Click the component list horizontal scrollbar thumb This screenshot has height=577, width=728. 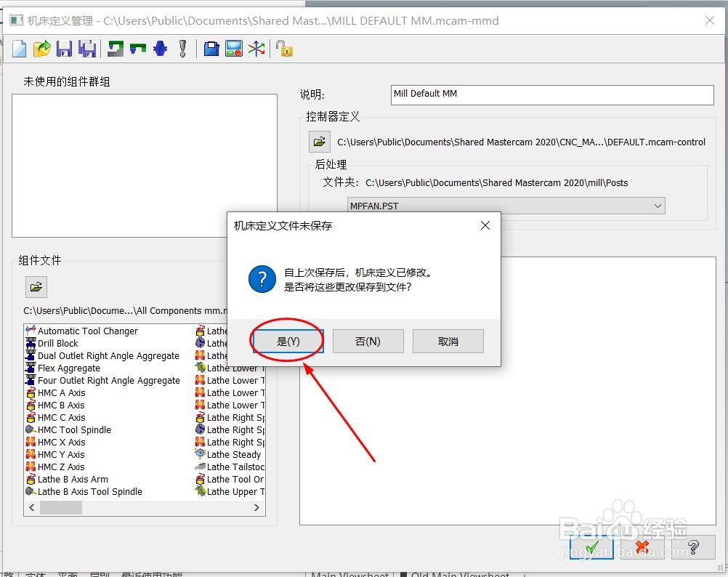point(61,508)
